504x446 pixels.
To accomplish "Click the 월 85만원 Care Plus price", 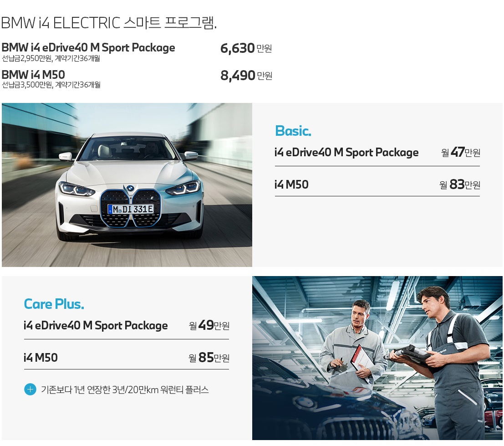I will [x=209, y=358].
